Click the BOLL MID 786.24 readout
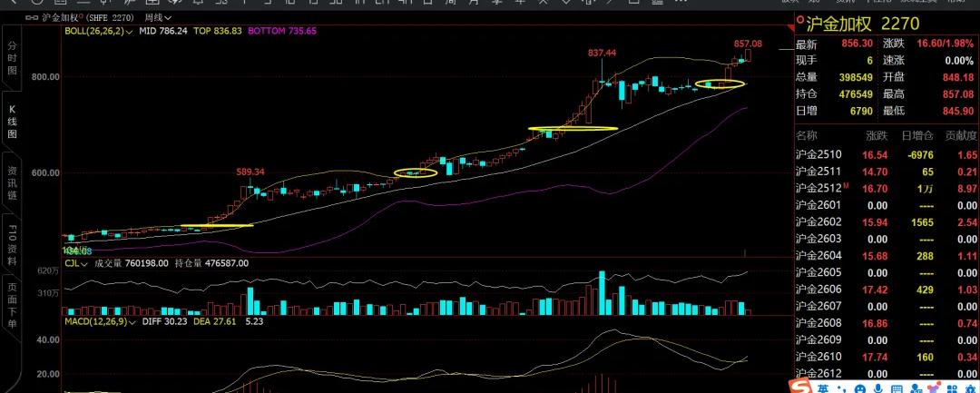Viewport: 980px width, 393px height. (163, 30)
